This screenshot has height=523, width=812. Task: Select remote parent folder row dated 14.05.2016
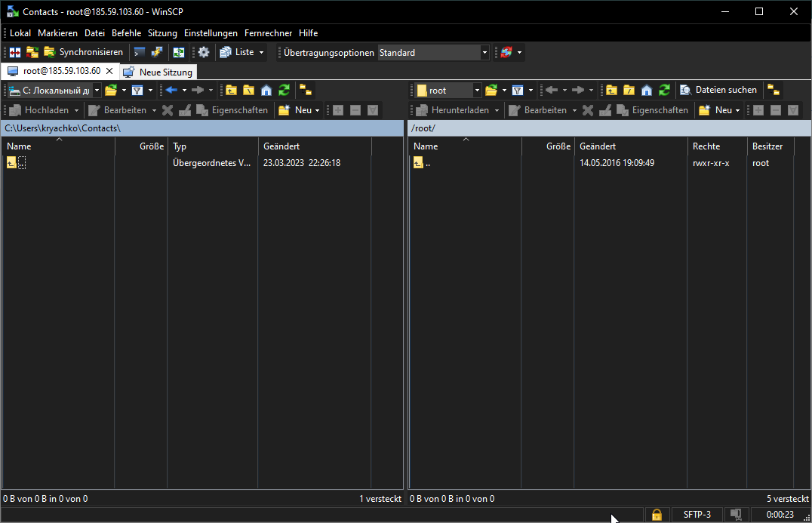pyautogui.click(x=601, y=163)
